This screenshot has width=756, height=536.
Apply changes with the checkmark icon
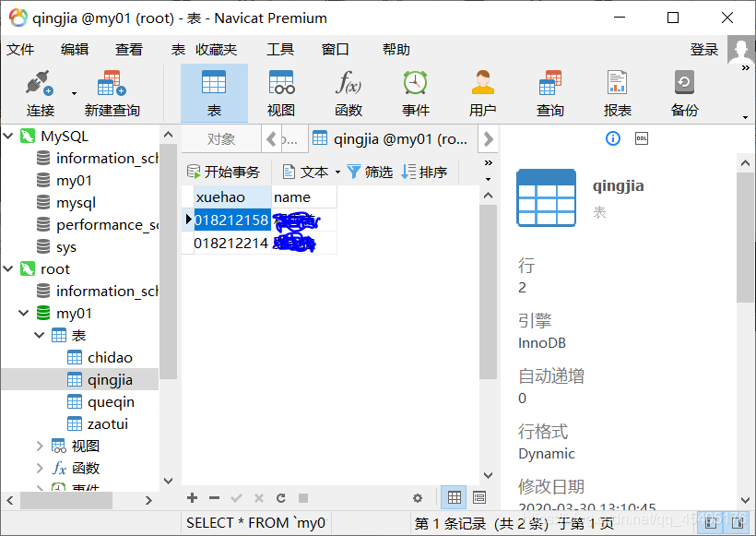pos(236,498)
